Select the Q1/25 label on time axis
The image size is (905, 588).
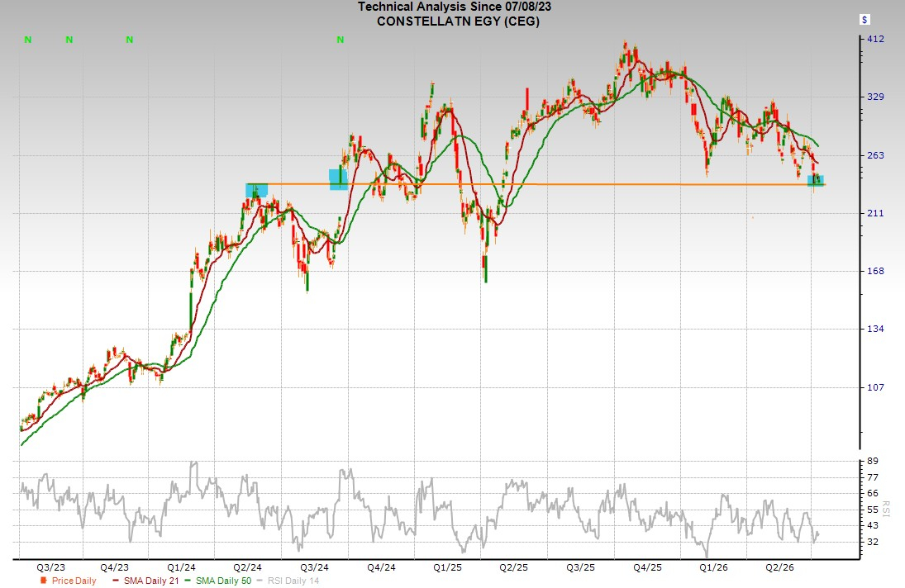(447, 567)
